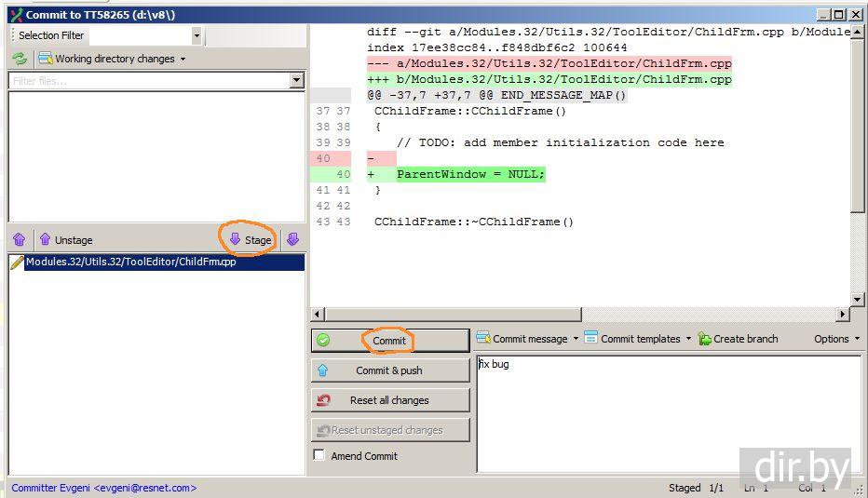Screen dimensions: 868x498
Task: Click the refresh working directory icon
Action: point(20,58)
